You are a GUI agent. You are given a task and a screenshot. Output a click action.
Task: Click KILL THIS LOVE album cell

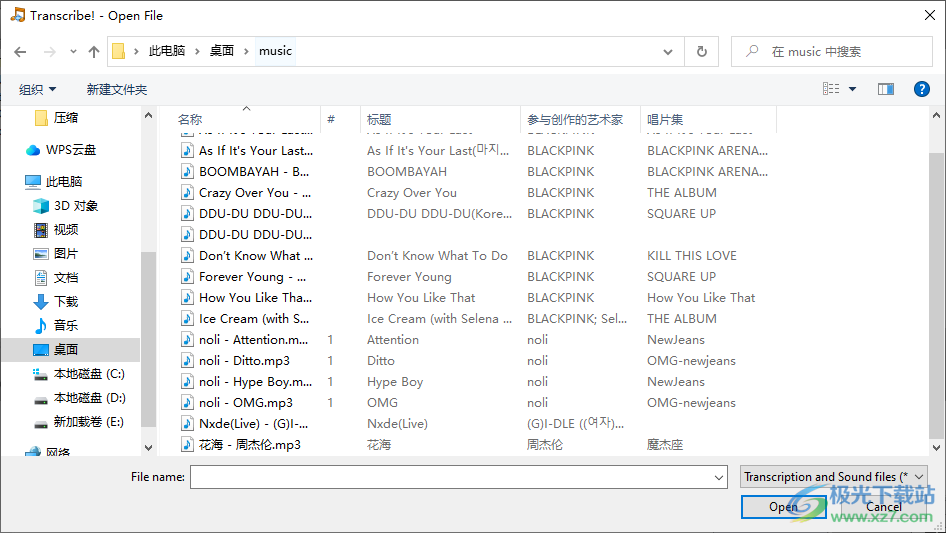coord(691,255)
